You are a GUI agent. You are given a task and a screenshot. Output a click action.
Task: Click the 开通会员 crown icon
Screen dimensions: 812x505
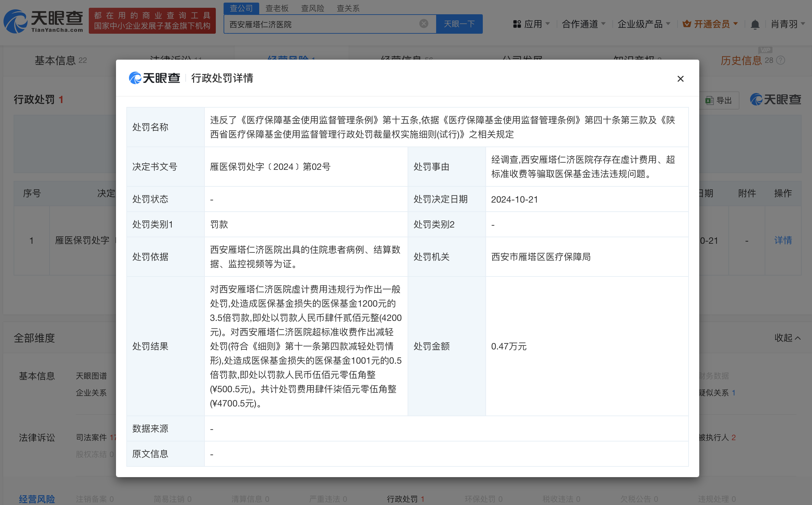tap(687, 24)
